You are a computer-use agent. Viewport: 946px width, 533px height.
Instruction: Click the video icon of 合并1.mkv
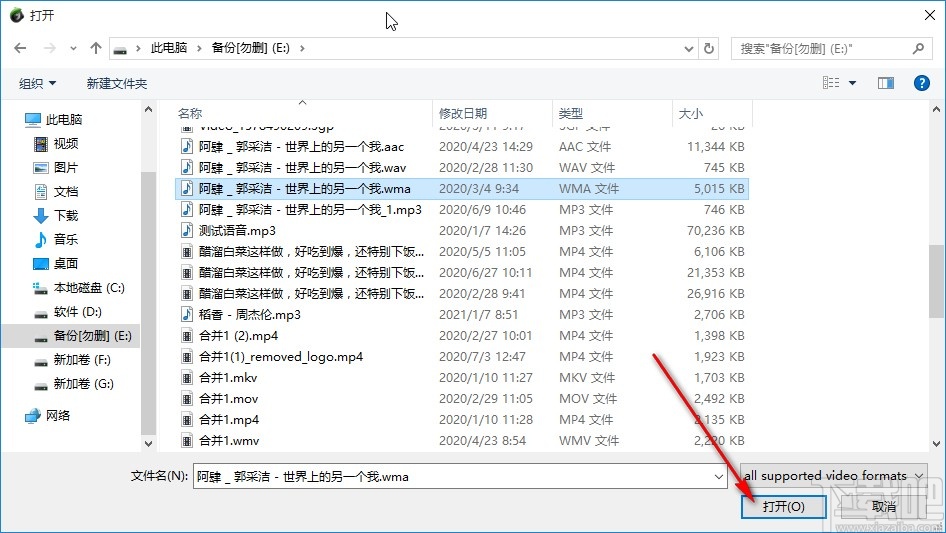[x=188, y=378]
